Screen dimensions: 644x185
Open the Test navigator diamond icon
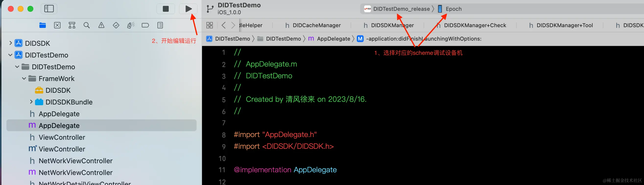(x=116, y=25)
